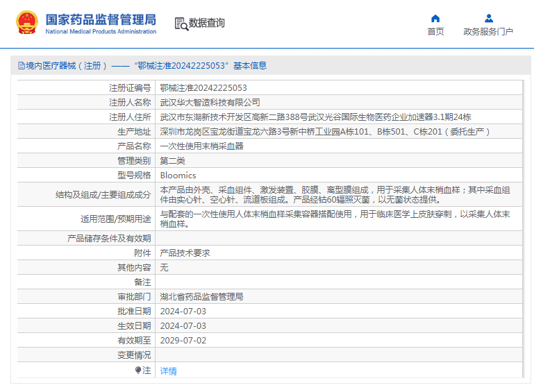This screenshot has width=534, height=392.
Task: Select the 生效日期 value 2024-07-03
Action: 183,326
